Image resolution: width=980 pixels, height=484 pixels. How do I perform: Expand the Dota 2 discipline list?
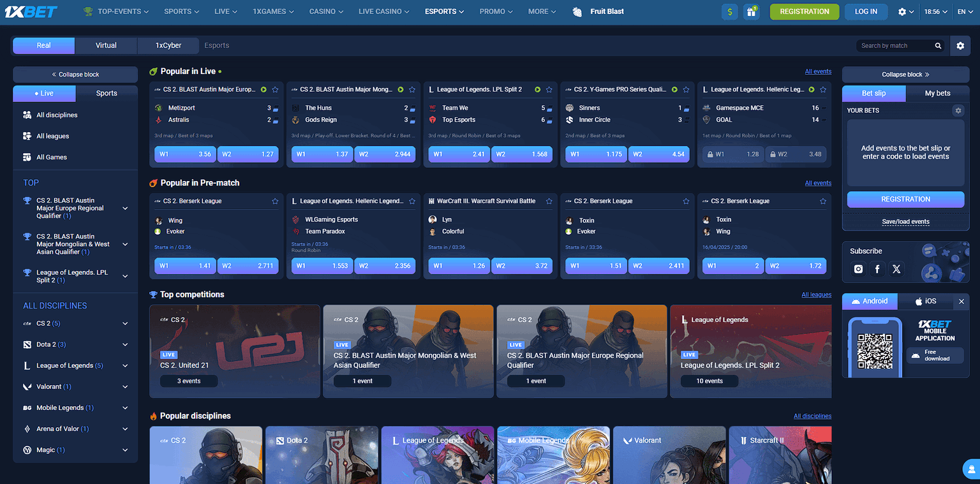[125, 344]
